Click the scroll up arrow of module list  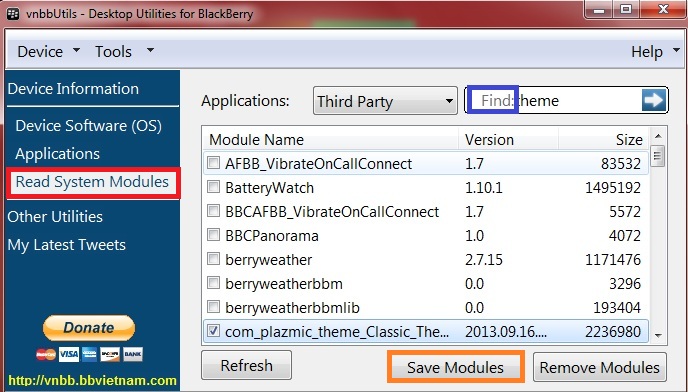coord(658,136)
